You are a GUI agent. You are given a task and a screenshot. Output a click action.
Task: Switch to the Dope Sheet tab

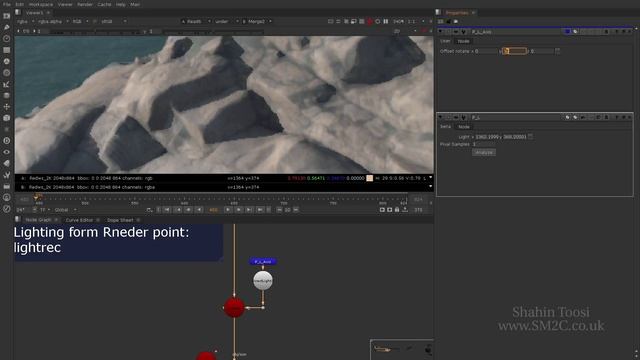[120, 220]
